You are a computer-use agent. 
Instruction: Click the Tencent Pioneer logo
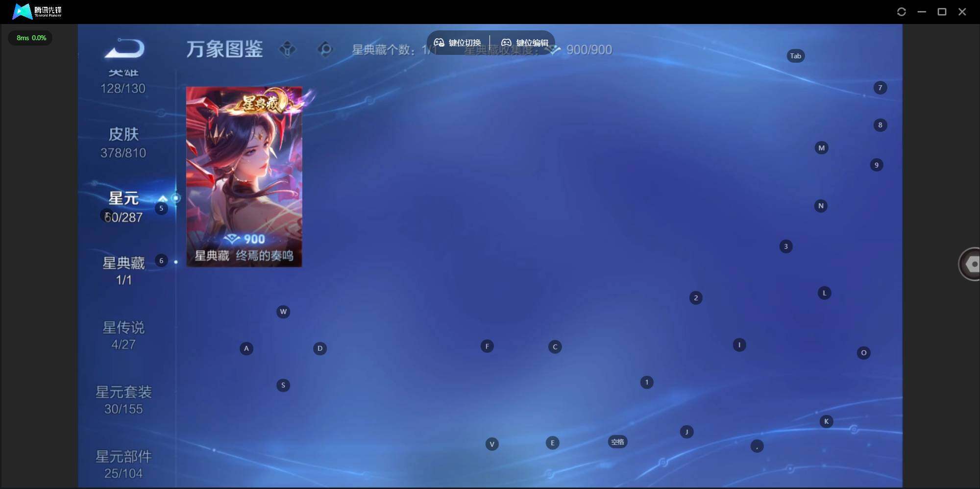(x=37, y=11)
